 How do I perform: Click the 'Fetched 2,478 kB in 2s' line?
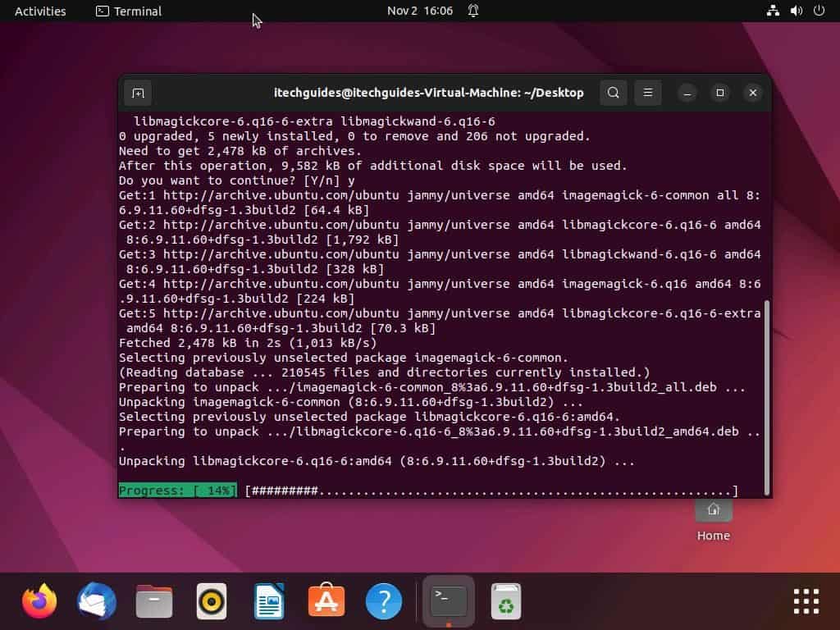pos(248,343)
